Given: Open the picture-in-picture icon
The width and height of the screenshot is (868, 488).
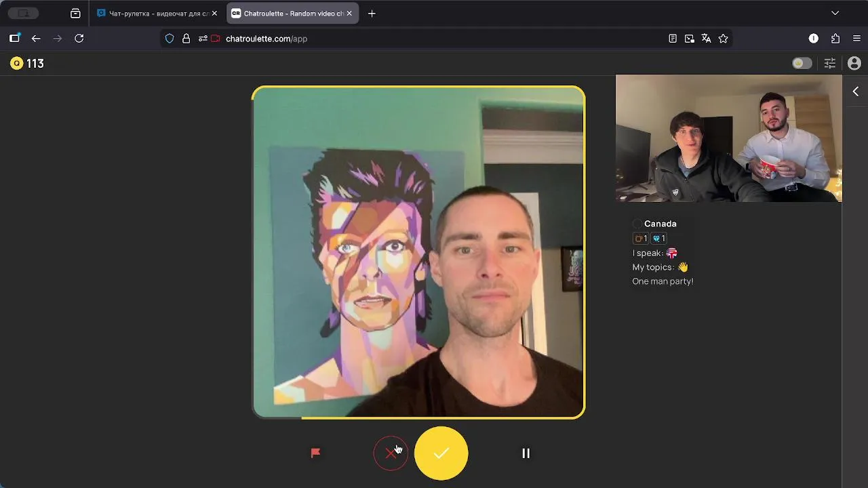Looking at the screenshot, I should pos(690,39).
